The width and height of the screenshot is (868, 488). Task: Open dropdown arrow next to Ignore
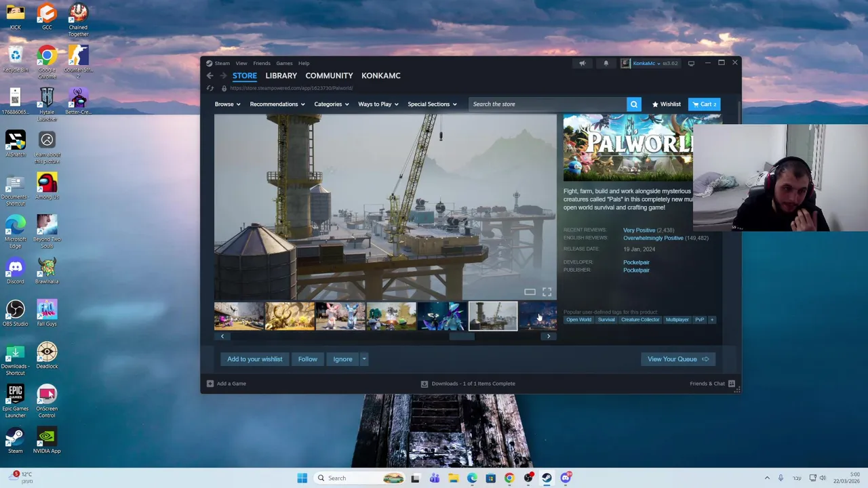click(x=363, y=359)
